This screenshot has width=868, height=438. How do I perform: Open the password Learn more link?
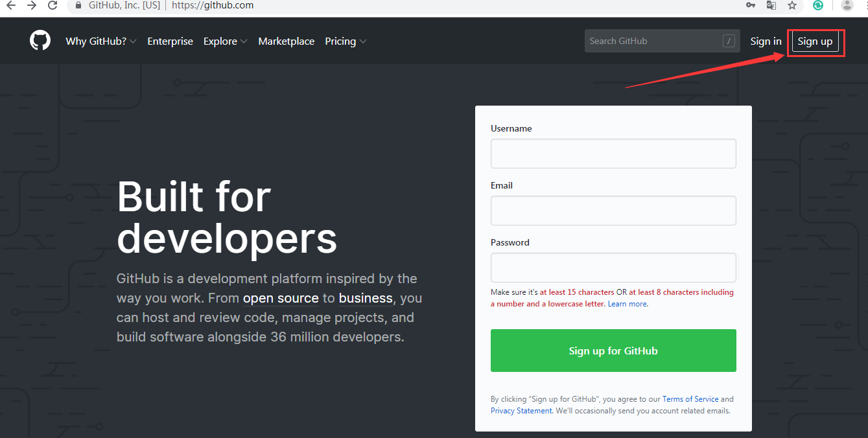[627, 304]
